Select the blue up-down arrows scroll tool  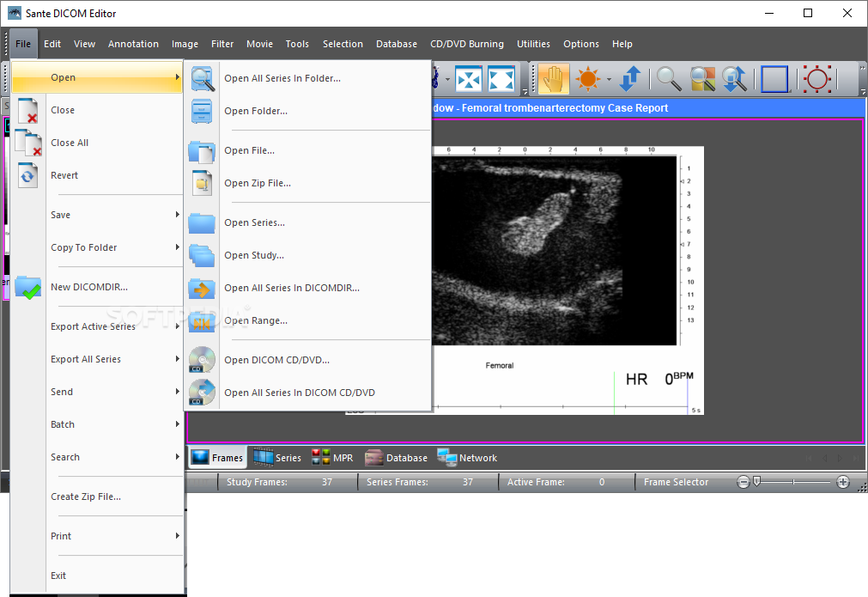click(x=630, y=79)
